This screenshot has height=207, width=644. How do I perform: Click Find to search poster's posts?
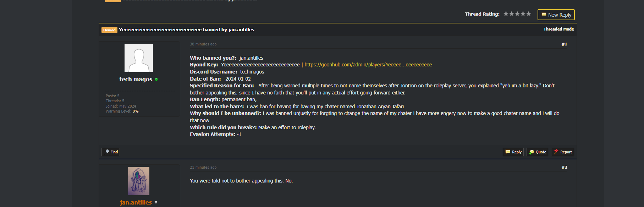pos(111,152)
